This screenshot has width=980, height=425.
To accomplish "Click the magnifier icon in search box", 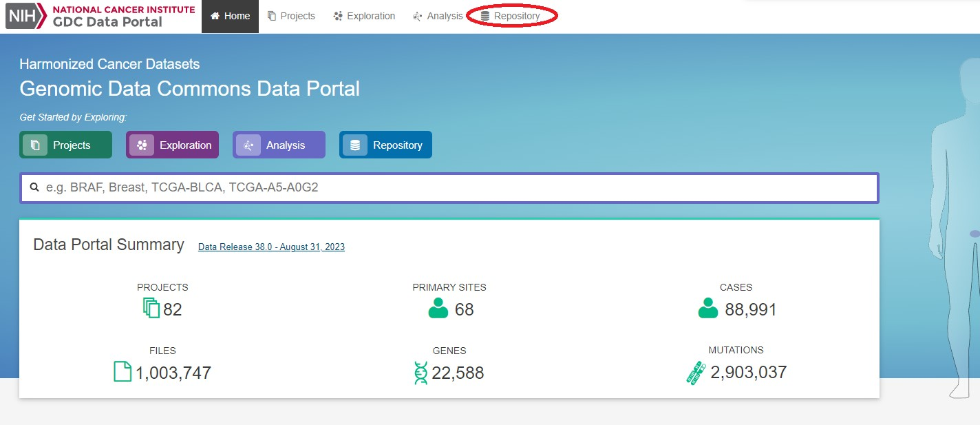I will [34, 187].
